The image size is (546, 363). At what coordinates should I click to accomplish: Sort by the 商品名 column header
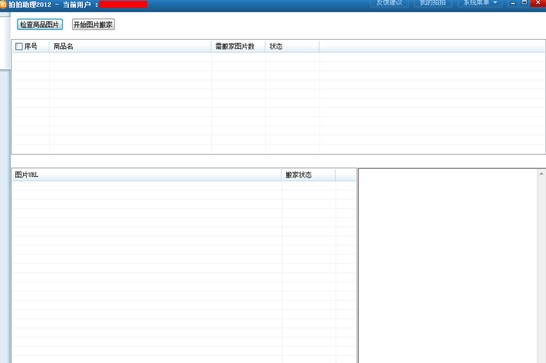[131, 46]
